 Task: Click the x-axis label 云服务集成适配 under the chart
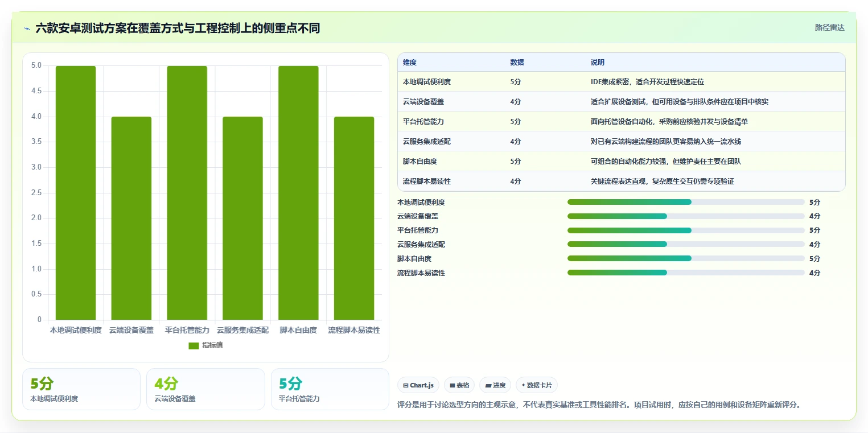click(242, 330)
